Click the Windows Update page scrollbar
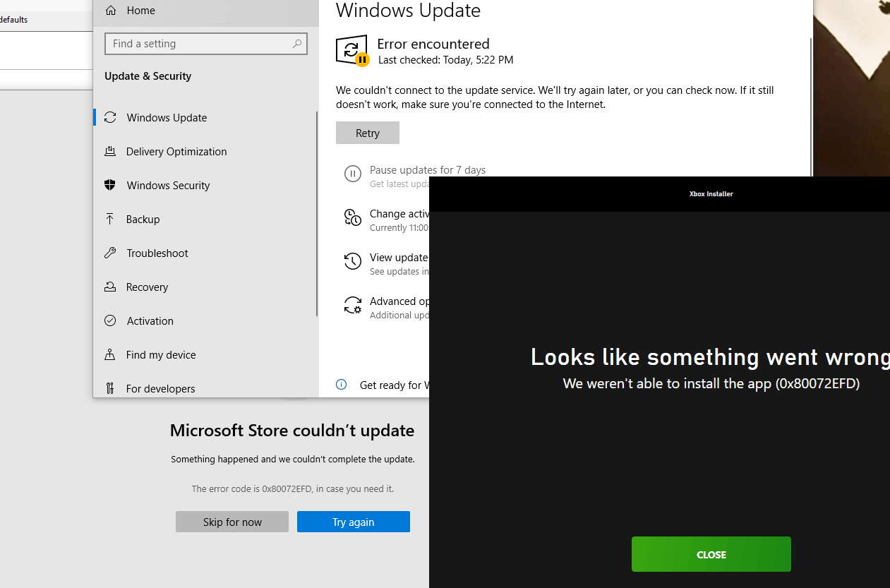890x588 pixels. [811, 106]
